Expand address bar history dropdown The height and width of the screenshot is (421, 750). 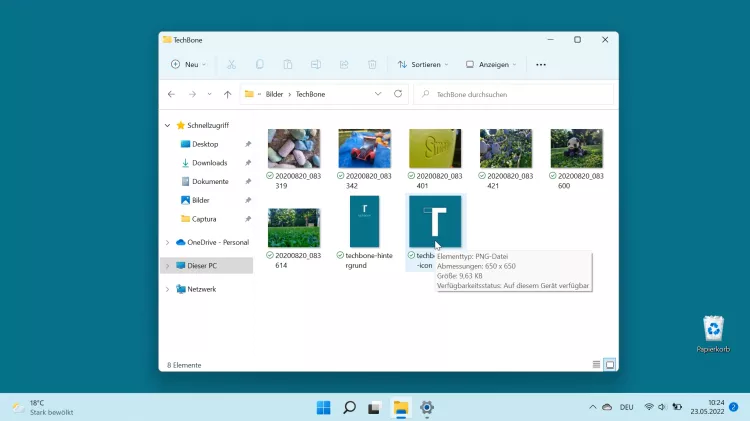(x=378, y=94)
